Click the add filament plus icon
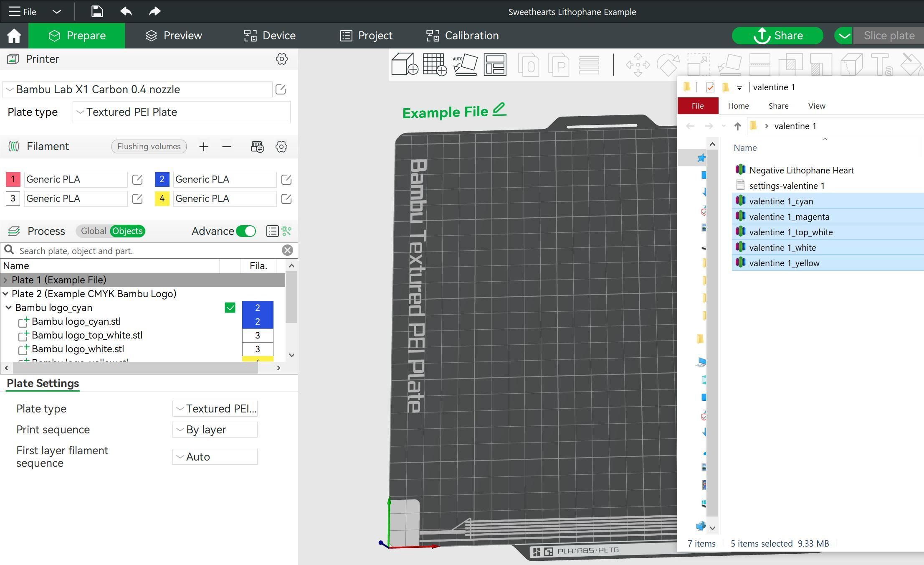Viewport: 924px width, 565px height. coord(203,147)
